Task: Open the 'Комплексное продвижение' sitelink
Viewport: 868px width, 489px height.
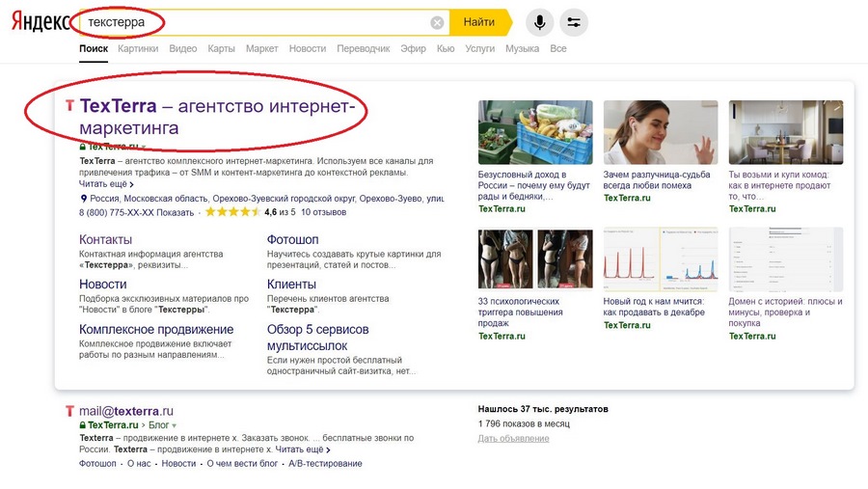Action: tap(156, 330)
